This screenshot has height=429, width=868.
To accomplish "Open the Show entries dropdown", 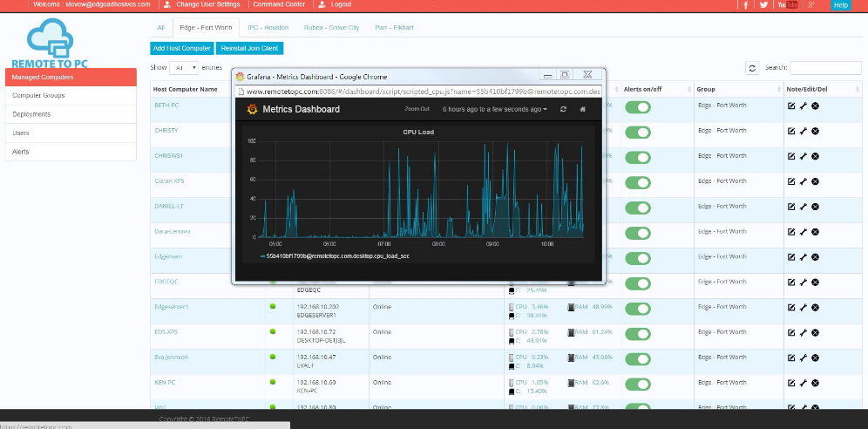I will tap(184, 67).
